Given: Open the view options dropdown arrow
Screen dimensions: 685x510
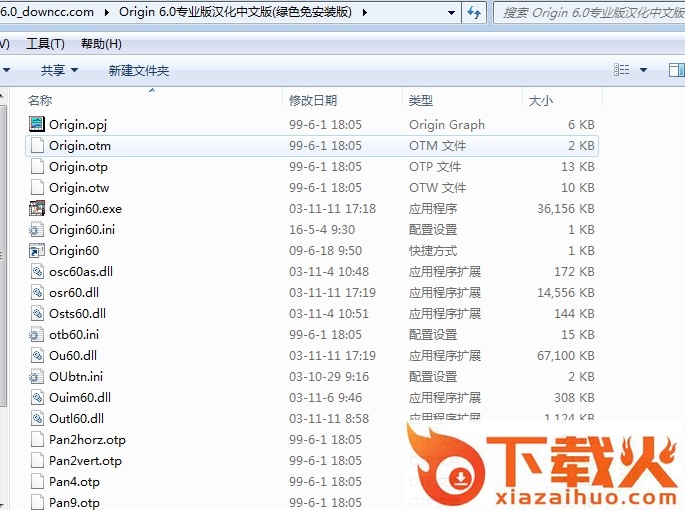Looking at the screenshot, I should point(643,70).
